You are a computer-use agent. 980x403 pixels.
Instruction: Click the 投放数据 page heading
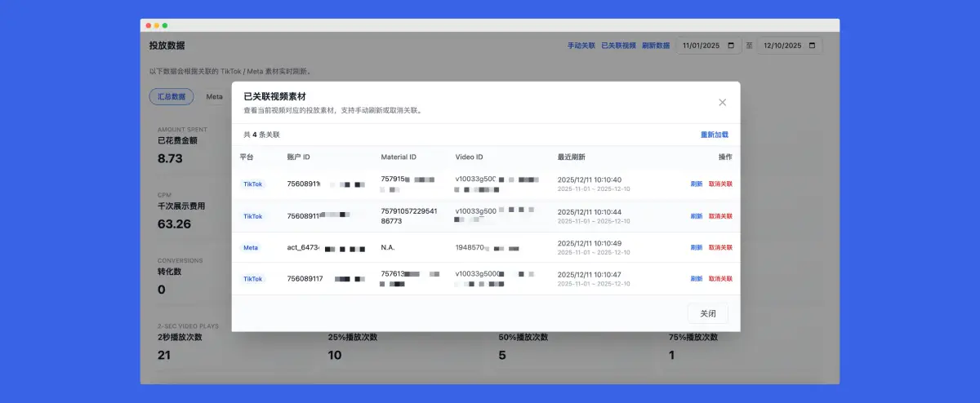pyautogui.click(x=167, y=45)
